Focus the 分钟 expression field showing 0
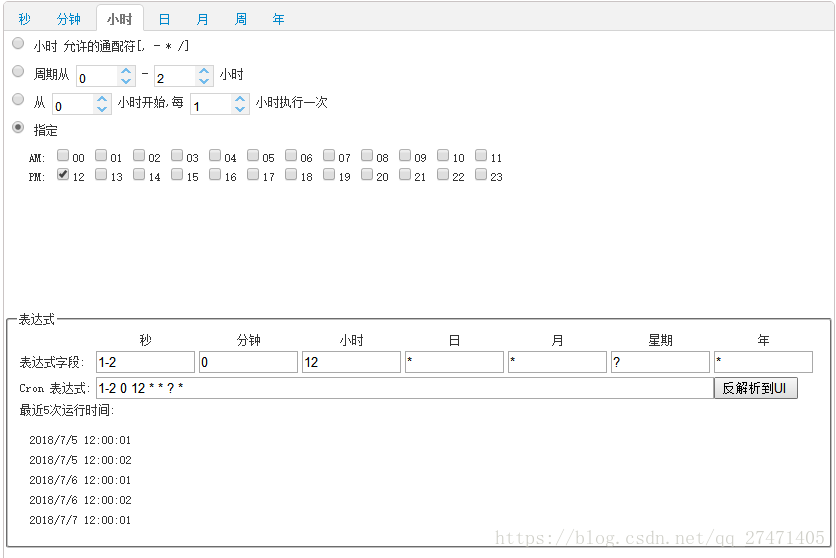The width and height of the screenshot is (836, 558). coord(248,362)
